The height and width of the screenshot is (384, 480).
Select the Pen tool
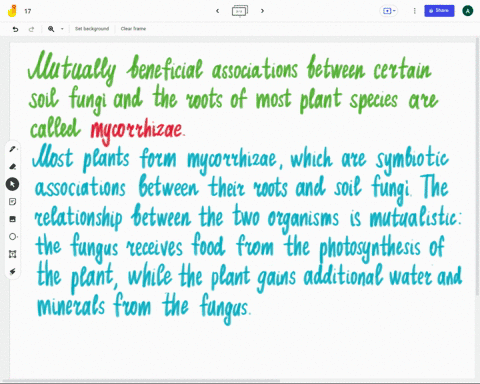pos(12,149)
